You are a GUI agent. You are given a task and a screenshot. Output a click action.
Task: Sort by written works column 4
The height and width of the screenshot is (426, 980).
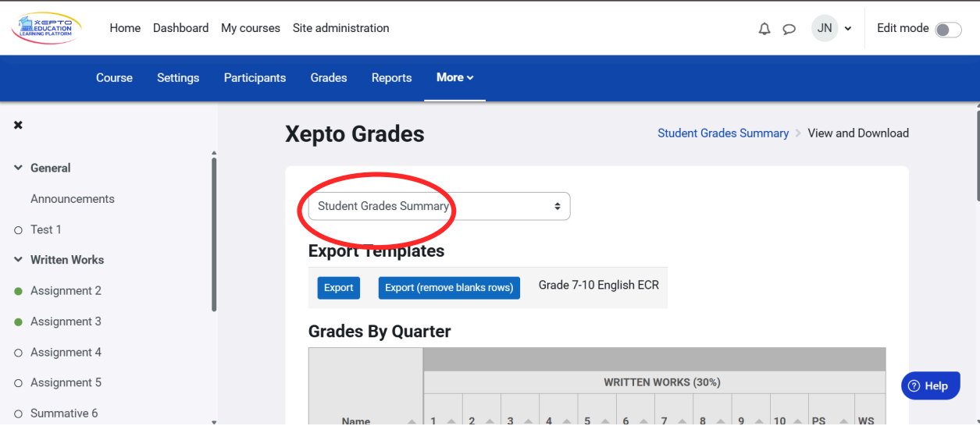tap(566, 421)
